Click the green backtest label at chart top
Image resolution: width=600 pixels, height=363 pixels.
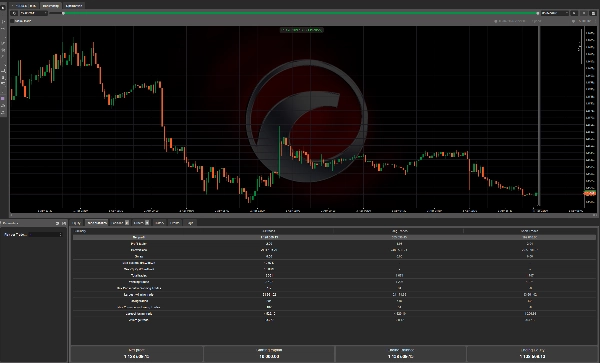[x=302, y=30]
